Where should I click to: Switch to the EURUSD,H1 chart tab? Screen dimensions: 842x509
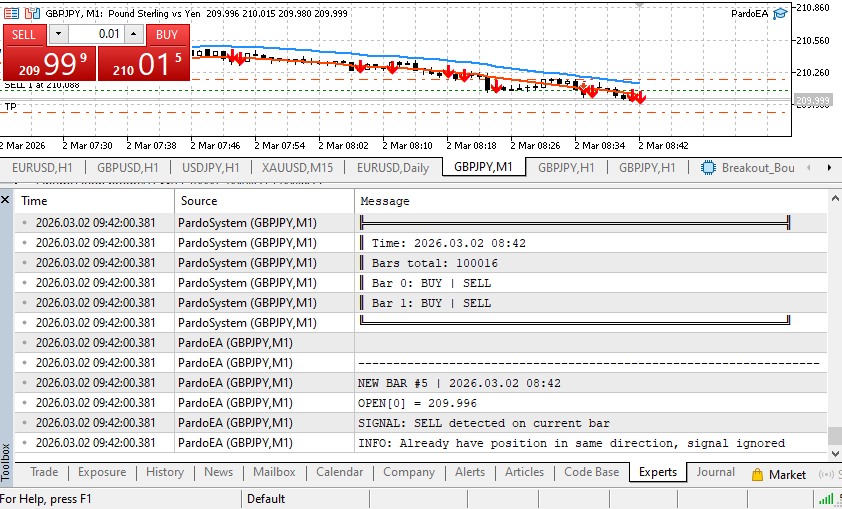click(42, 168)
